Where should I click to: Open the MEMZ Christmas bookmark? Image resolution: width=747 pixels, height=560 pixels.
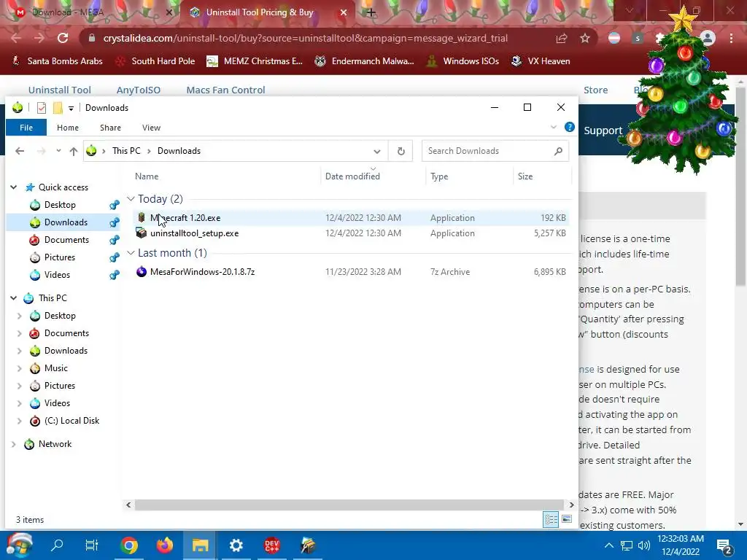tap(255, 61)
